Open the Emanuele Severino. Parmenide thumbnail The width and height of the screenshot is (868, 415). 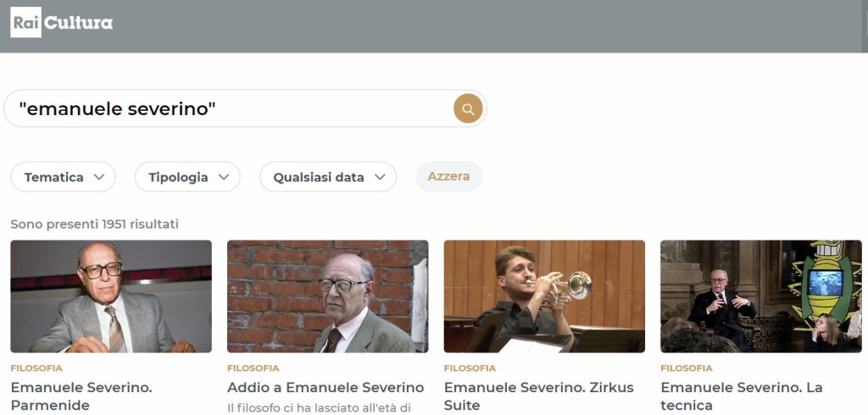coord(111,296)
